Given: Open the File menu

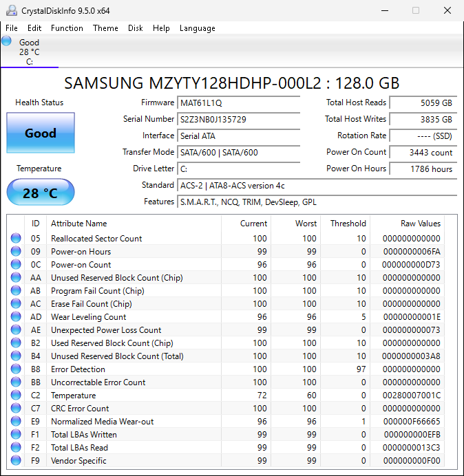Looking at the screenshot, I should click(x=12, y=28).
